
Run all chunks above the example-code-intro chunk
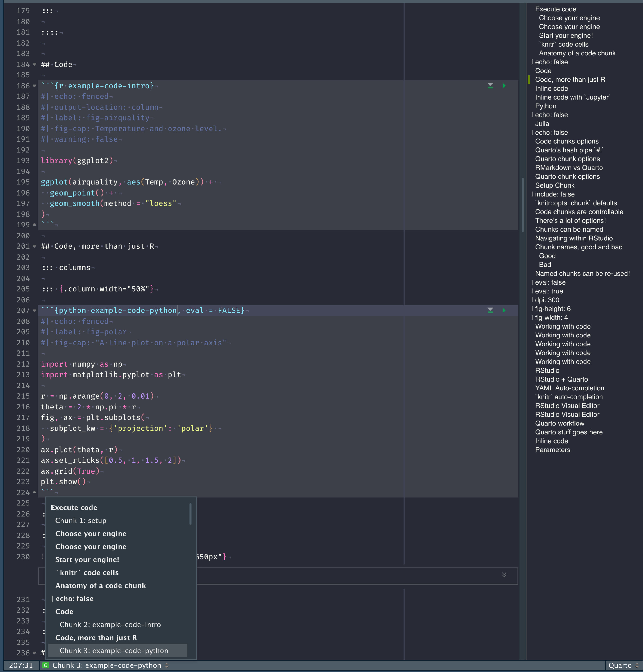[490, 86]
